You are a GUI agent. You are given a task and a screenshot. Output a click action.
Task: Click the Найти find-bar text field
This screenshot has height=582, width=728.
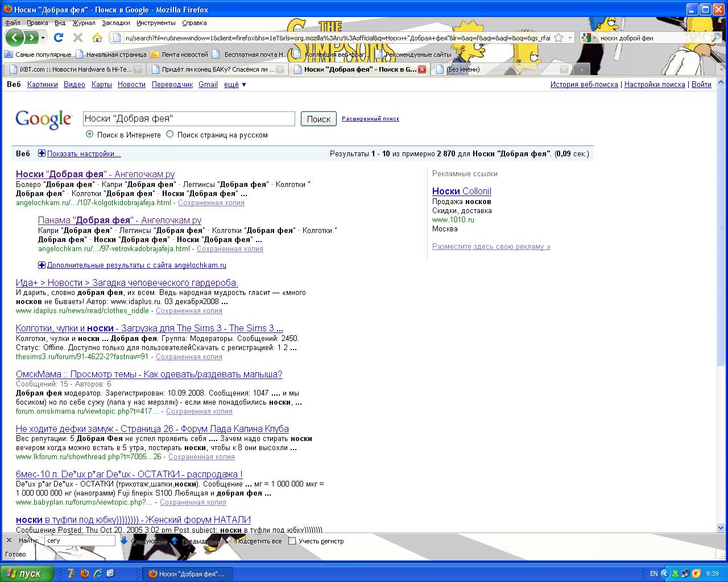[x=80, y=541]
